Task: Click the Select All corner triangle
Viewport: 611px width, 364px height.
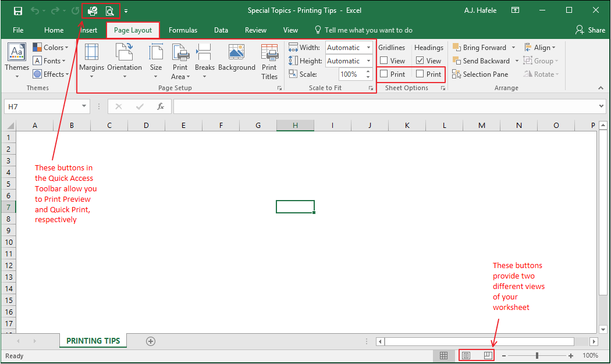Action: [10, 126]
